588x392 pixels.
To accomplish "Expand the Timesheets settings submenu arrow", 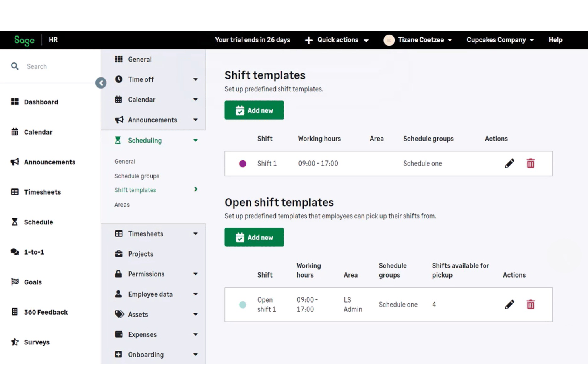I will 195,234.
